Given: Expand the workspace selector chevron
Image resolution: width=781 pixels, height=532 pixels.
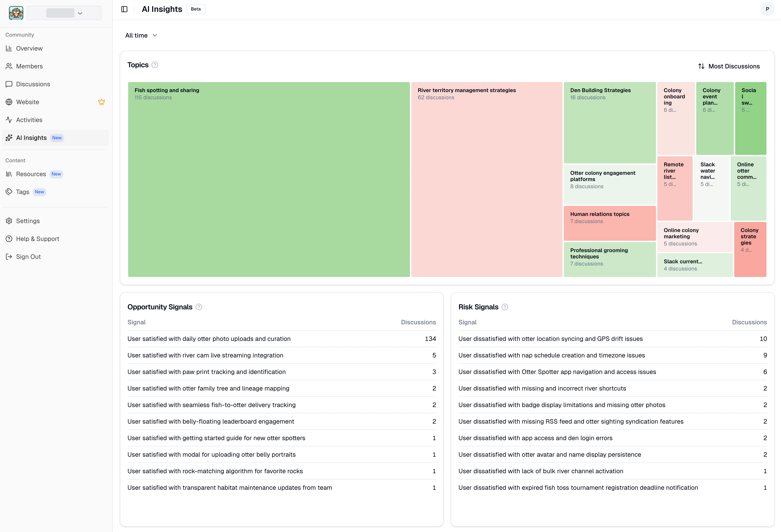Looking at the screenshot, I should click(80, 13).
